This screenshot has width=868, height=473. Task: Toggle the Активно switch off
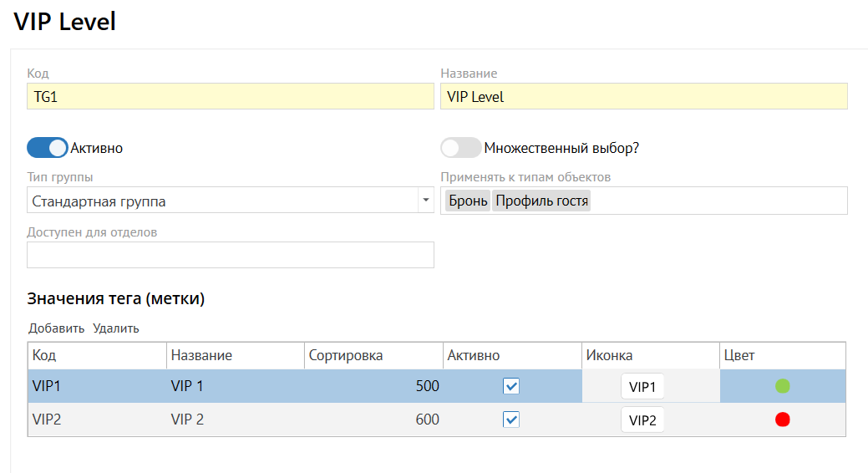click(48, 148)
